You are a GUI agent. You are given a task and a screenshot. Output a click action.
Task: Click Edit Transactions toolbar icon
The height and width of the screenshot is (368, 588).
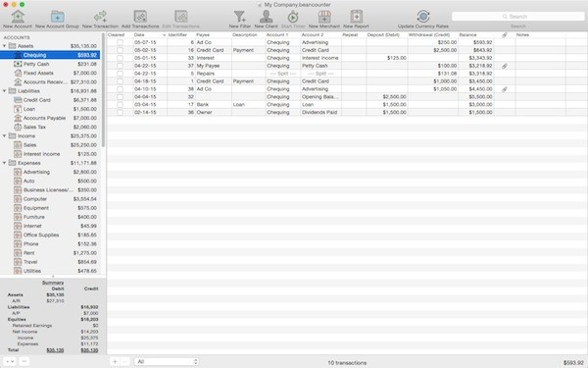(x=180, y=17)
